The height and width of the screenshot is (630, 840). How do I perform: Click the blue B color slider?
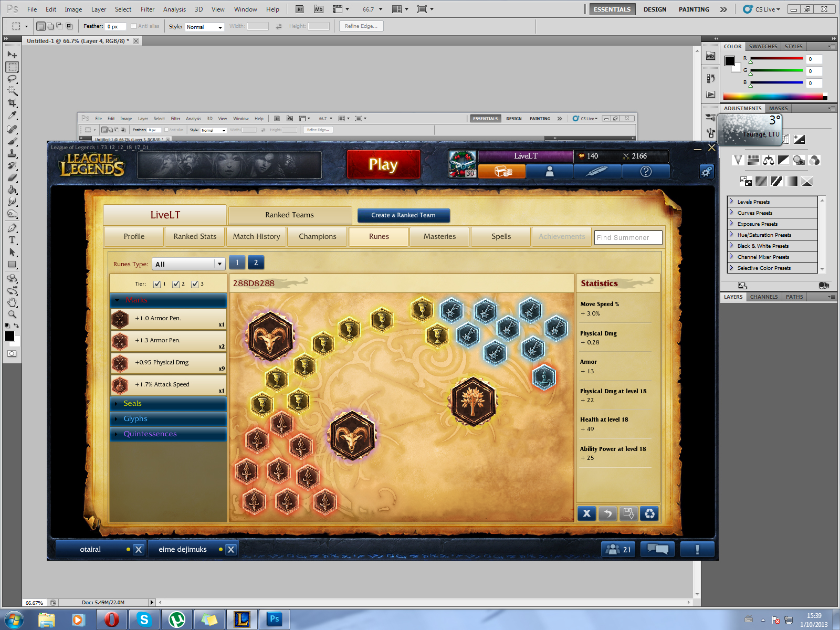pos(776,82)
